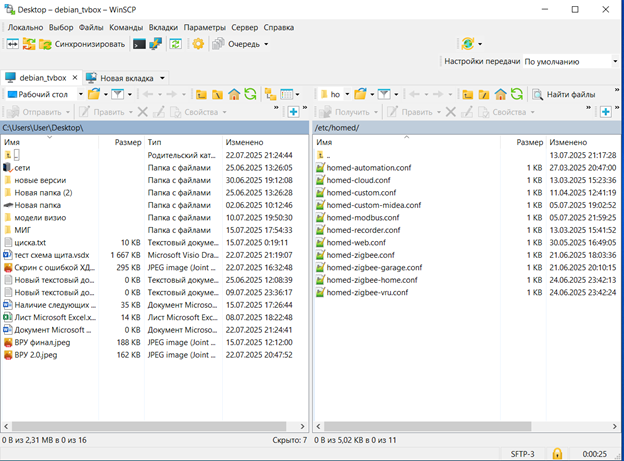Click the Compare Directories icon in main toolbar
The image size is (624, 461).
[12, 44]
